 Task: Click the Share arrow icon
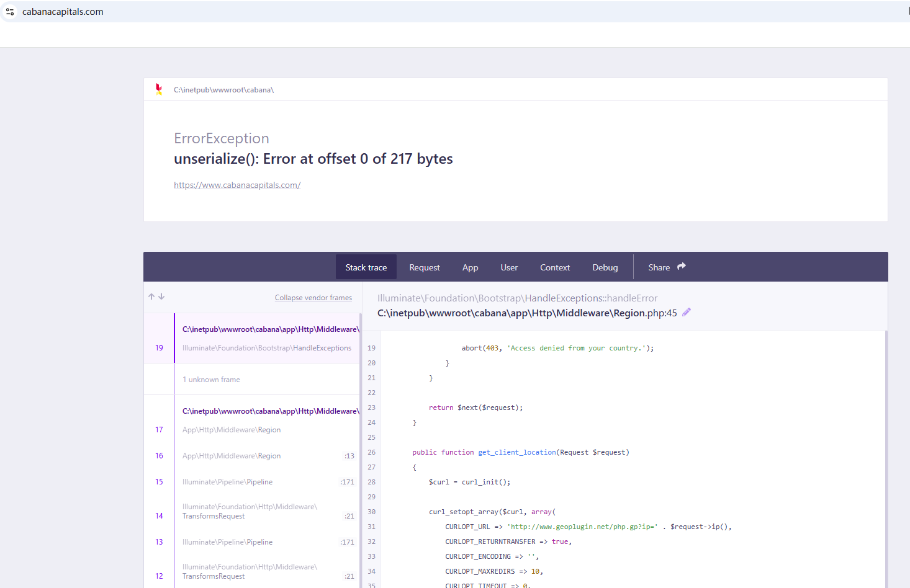coord(681,267)
